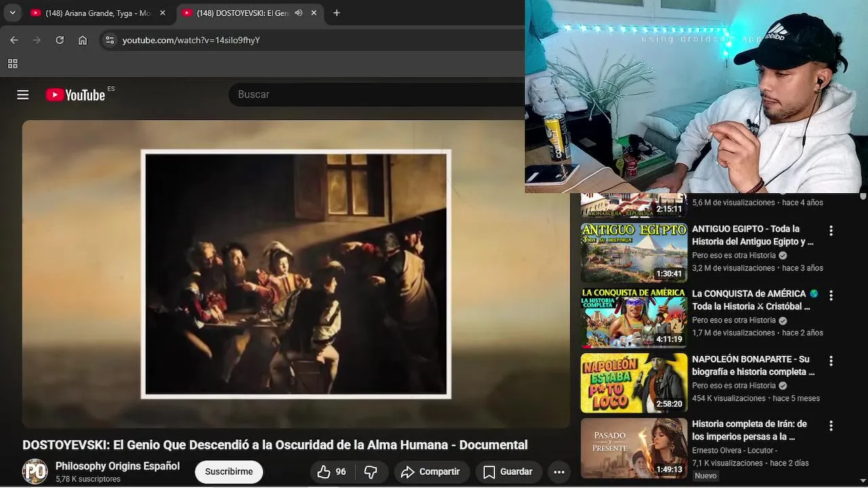868x488 pixels.
Task: Open DOSTOYEVSKI video title text
Action: (275, 445)
